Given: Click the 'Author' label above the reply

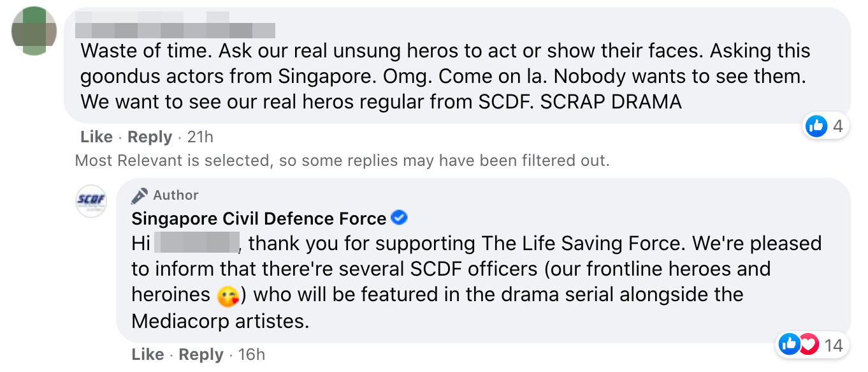Looking at the screenshot, I should pos(176,195).
